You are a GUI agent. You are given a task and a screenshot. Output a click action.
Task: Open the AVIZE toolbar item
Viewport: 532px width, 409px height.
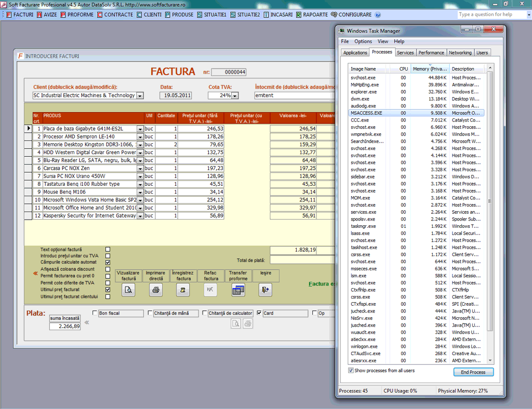(47, 15)
